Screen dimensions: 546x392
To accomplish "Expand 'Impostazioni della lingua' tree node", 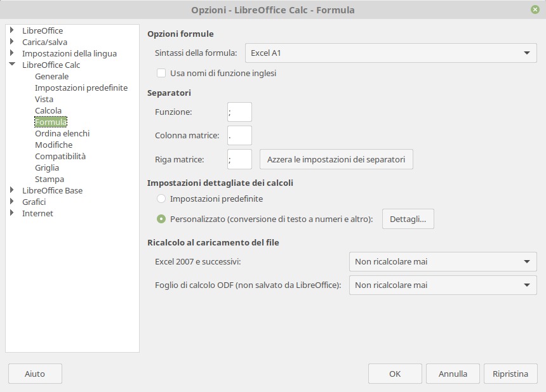I will (x=12, y=53).
